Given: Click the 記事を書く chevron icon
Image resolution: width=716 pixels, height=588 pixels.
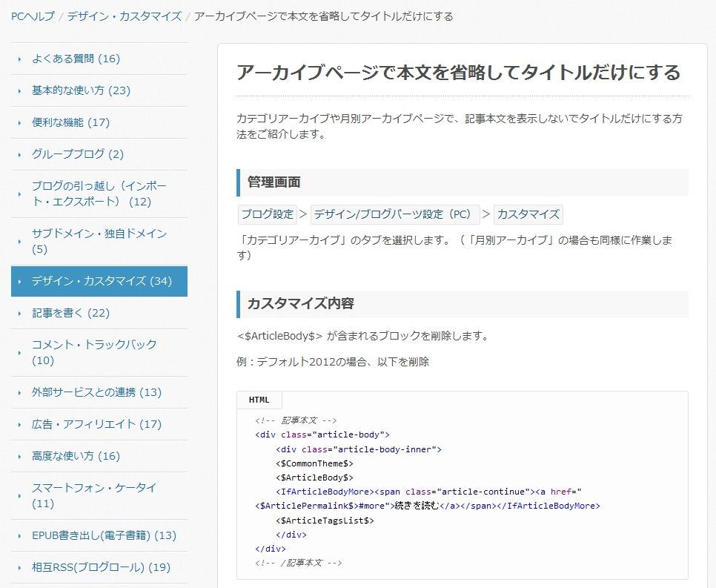Looking at the screenshot, I should (18, 313).
